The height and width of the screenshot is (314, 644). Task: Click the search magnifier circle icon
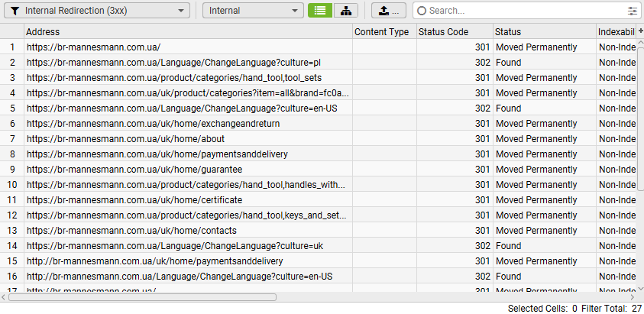pyautogui.click(x=422, y=11)
